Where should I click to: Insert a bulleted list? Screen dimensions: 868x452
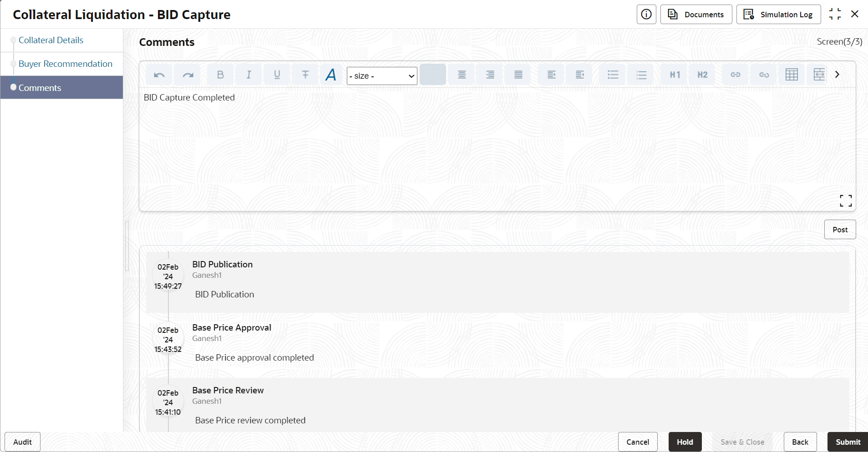click(x=613, y=75)
